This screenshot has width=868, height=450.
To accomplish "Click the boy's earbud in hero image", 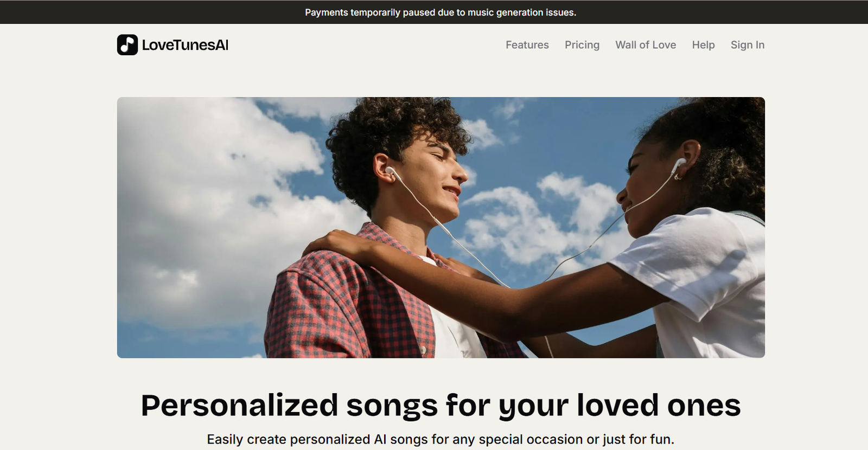I will click(x=390, y=172).
